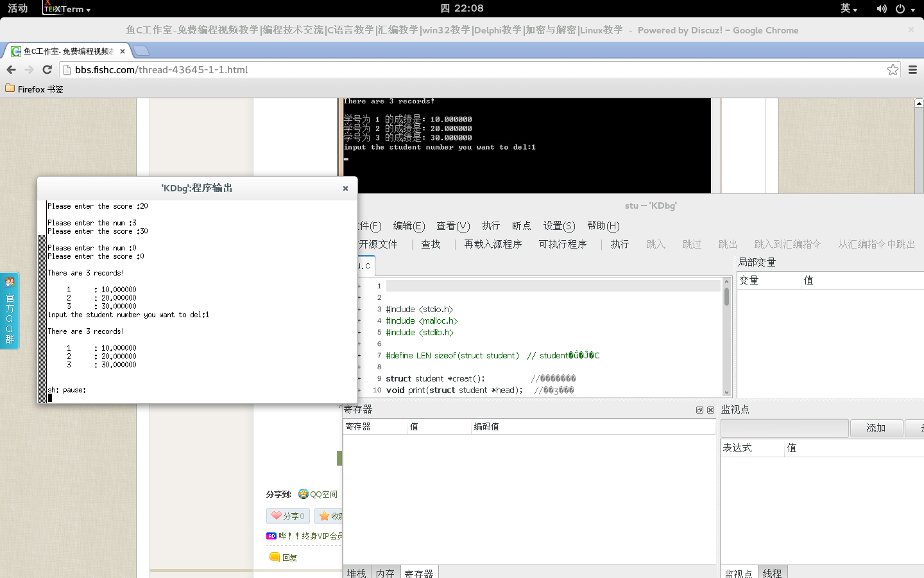Bookmark page with the star icon
The image size is (924, 578).
(893, 69)
